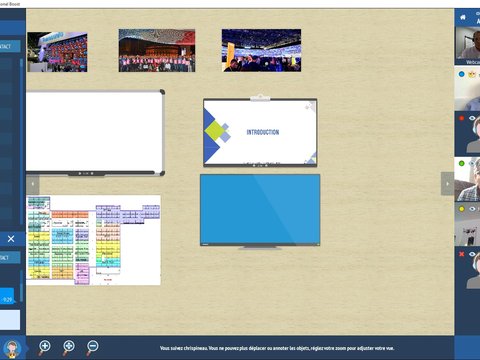This screenshot has width=480, height=360.
Task: Select the upper CONTACT tab in sidebar
Action: [10, 46]
